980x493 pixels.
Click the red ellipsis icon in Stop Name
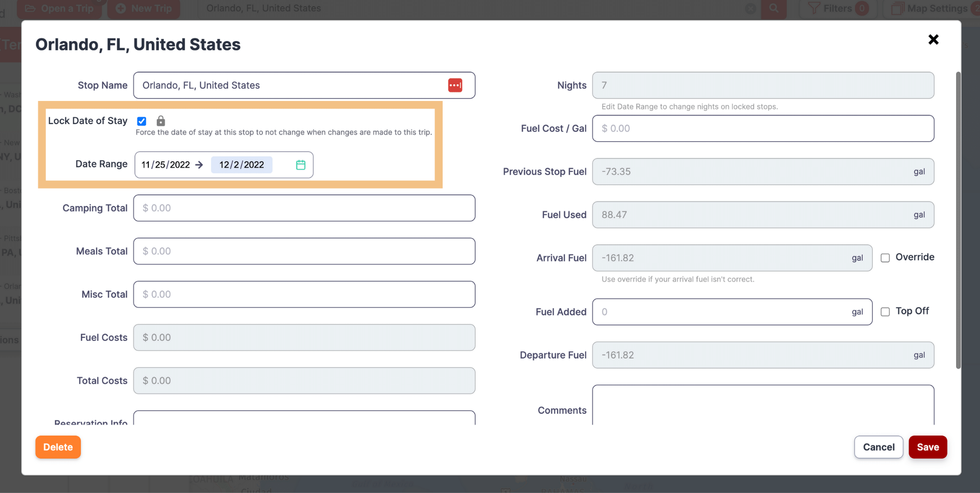pyautogui.click(x=455, y=85)
